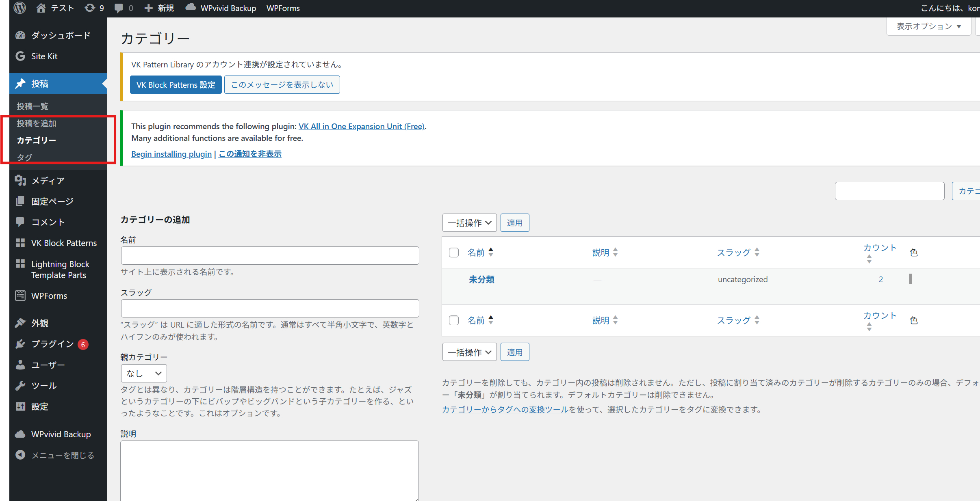Click the VK Block Patterns 設定 button
This screenshot has height=501, width=980.
176,85
